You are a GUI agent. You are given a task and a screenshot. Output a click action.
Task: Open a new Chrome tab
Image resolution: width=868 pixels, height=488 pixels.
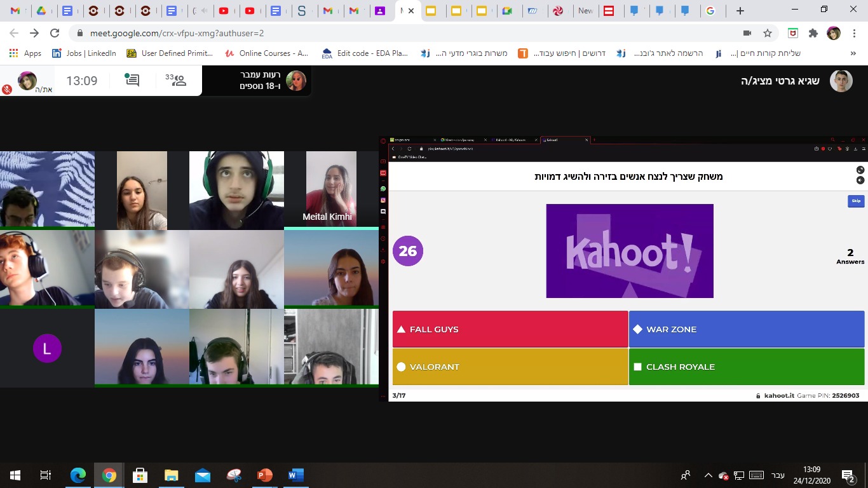[x=740, y=11]
